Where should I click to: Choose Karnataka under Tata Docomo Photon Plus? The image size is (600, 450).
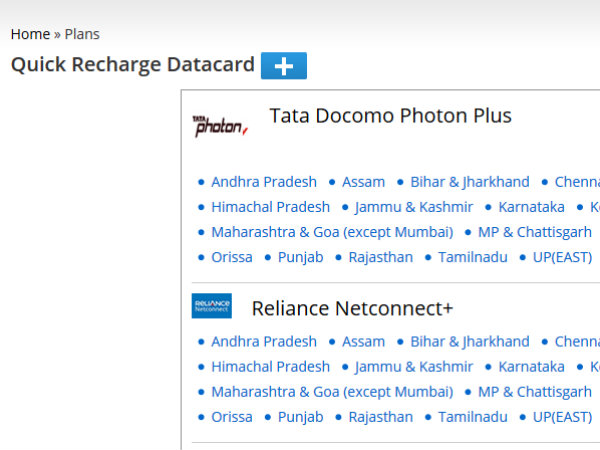(x=532, y=207)
